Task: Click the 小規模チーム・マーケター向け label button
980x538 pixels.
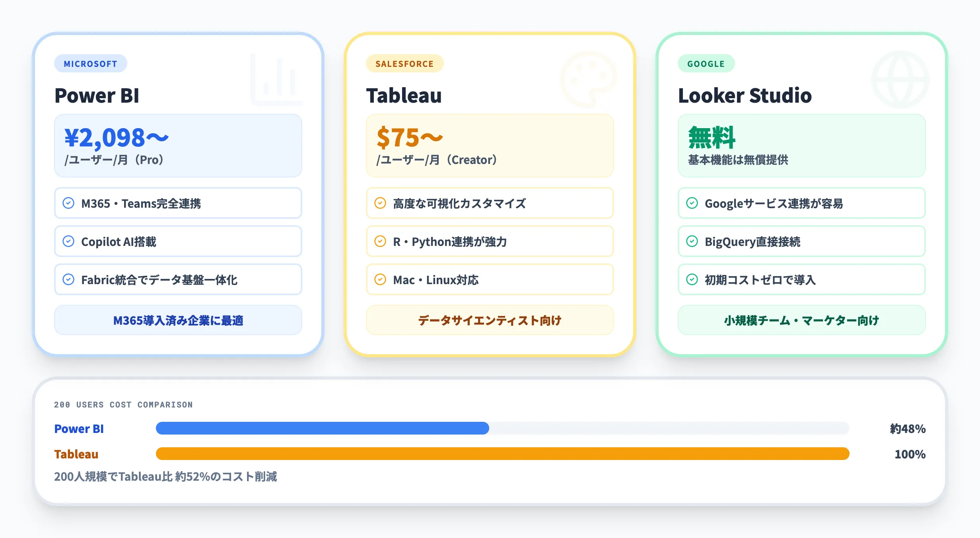Action: pos(802,320)
